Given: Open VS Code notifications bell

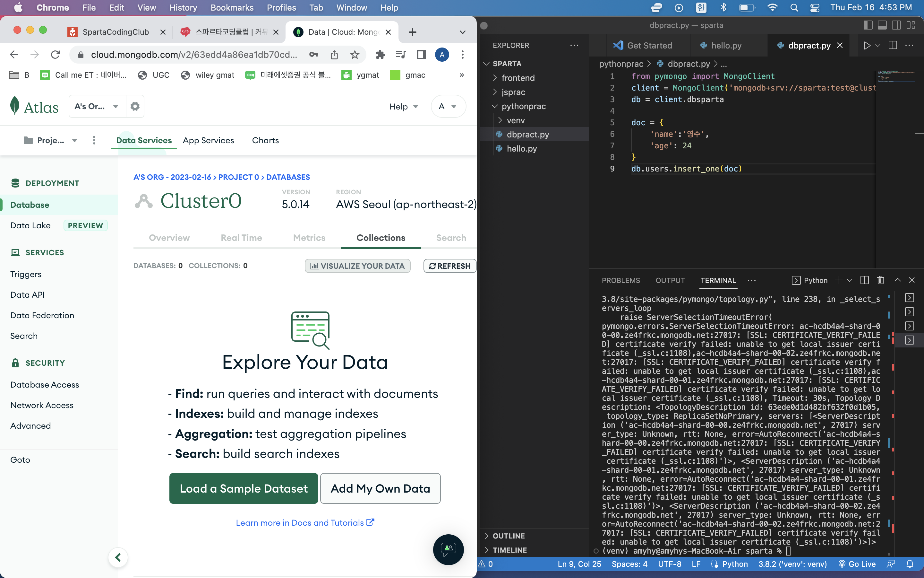Looking at the screenshot, I should [x=910, y=564].
